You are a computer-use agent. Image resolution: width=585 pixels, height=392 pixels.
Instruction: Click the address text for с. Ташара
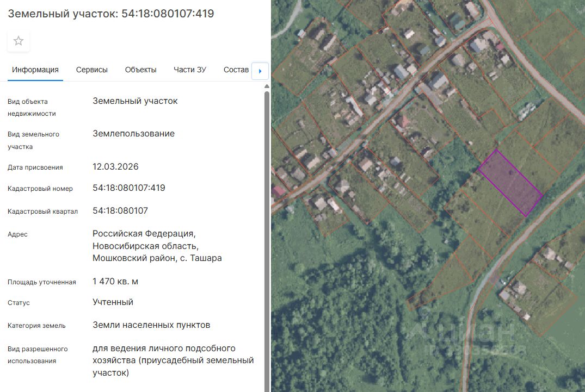(157, 246)
